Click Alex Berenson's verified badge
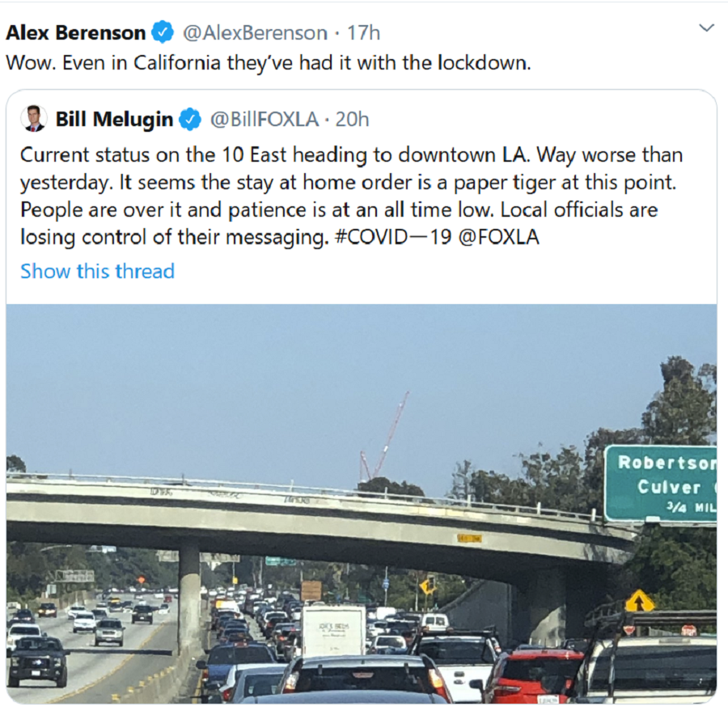 click(x=163, y=32)
